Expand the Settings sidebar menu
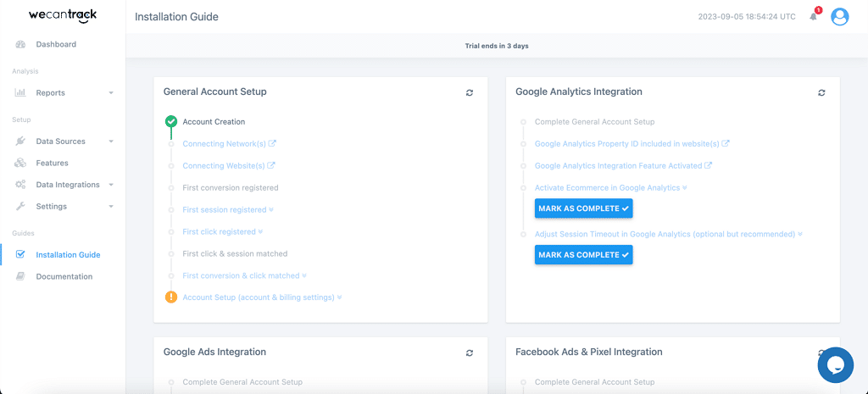The height and width of the screenshot is (394, 868). pos(62,207)
